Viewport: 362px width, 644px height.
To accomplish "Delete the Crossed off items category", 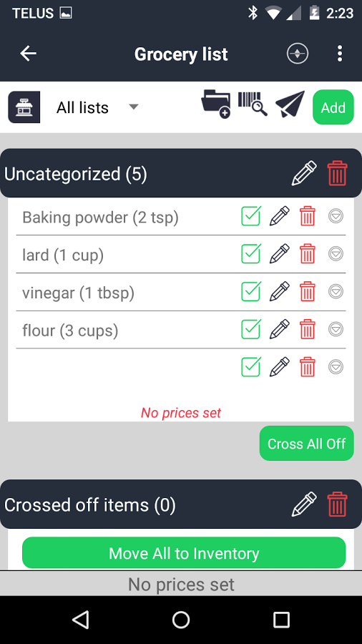I will click(338, 504).
